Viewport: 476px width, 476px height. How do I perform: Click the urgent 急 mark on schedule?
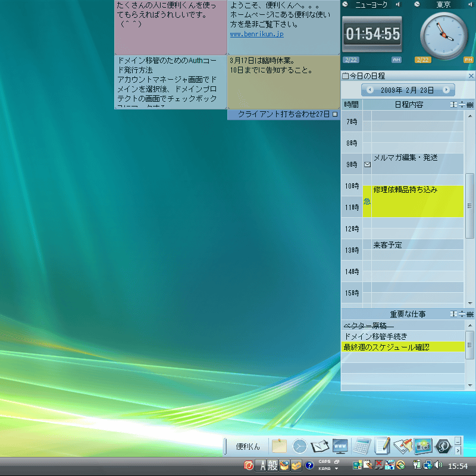point(367,201)
